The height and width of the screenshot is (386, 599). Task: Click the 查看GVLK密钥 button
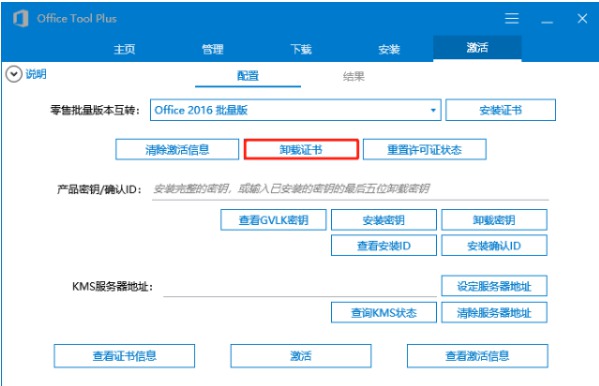[274, 220]
